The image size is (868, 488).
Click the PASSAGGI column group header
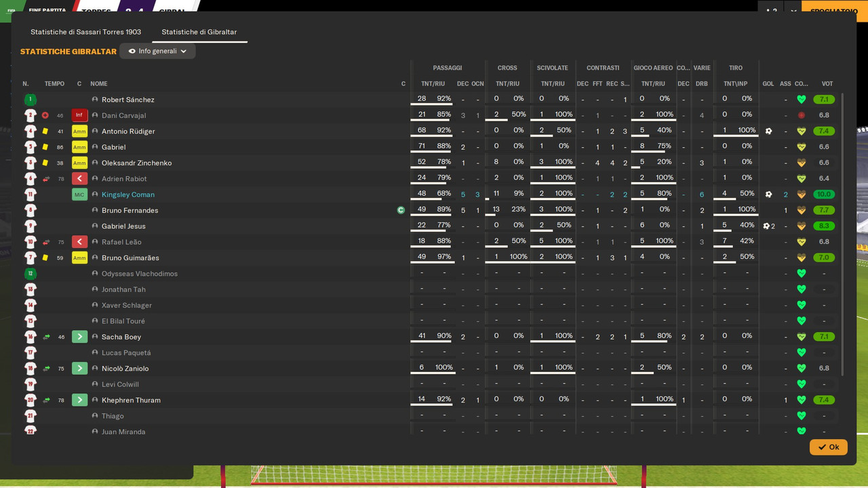click(448, 68)
